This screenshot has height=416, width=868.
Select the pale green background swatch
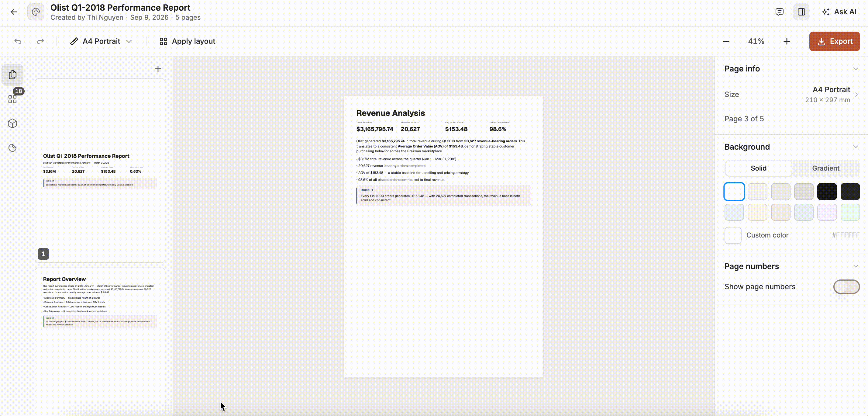pyautogui.click(x=850, y=212)
